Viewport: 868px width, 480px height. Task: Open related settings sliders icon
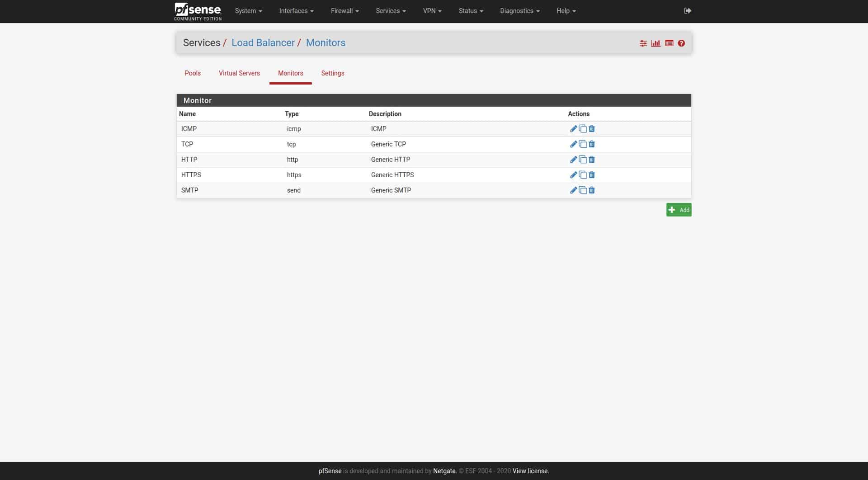point(643,43)
